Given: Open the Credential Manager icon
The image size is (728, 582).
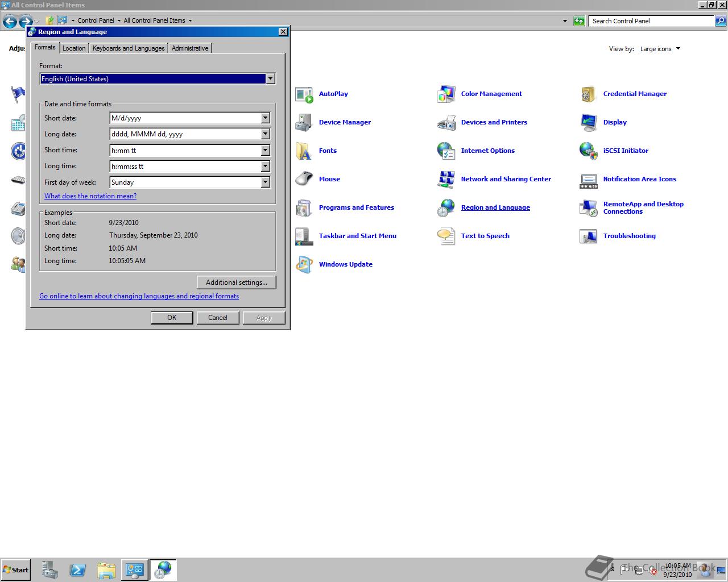Looking at the screenshot, I should tap(589, 94).
